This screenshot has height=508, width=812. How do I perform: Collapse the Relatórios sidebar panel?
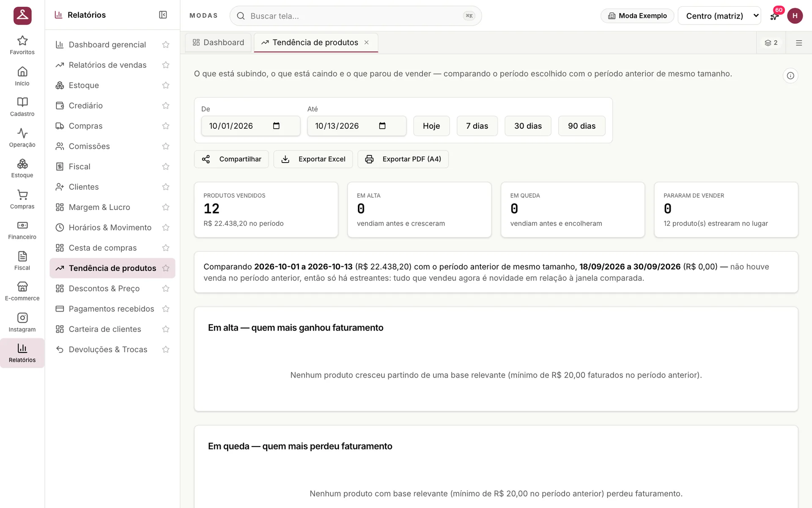coord(163,15)
